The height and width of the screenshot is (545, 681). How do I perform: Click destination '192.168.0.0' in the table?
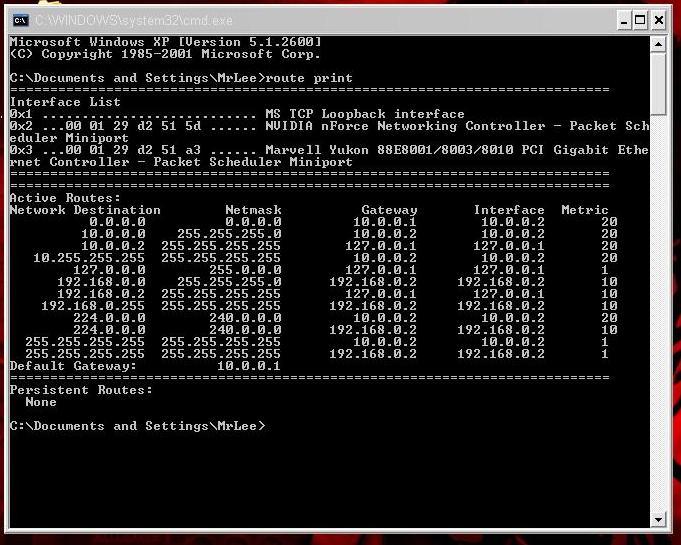tap(101, 282)
